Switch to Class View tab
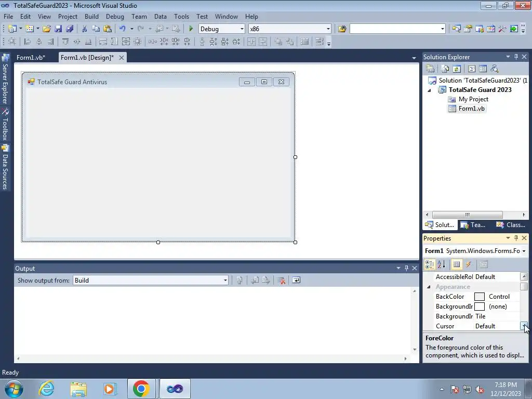Screen dimensions: 532x399 point(511,225)
